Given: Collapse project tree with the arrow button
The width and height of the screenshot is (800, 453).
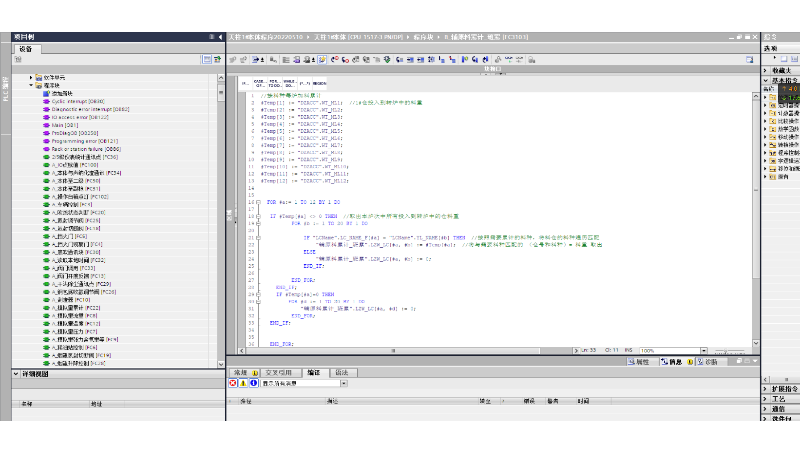Looking at the screenshot, I should click(220, 37).
